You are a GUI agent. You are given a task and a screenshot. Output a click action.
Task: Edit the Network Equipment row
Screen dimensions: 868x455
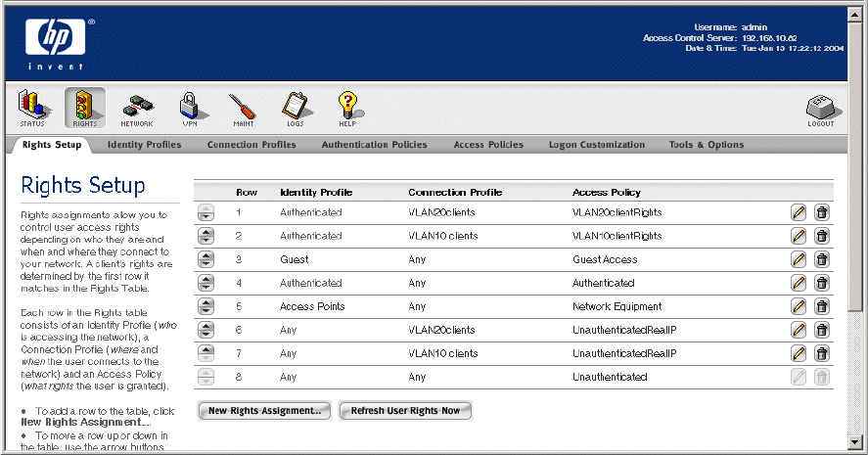(799, 306)
